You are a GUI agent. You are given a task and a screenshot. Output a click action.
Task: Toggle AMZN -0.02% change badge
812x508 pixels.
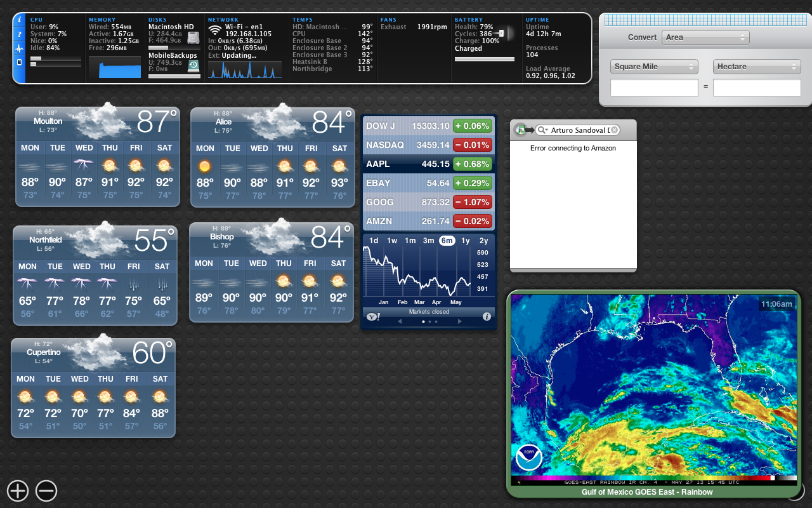pos(472,221)
